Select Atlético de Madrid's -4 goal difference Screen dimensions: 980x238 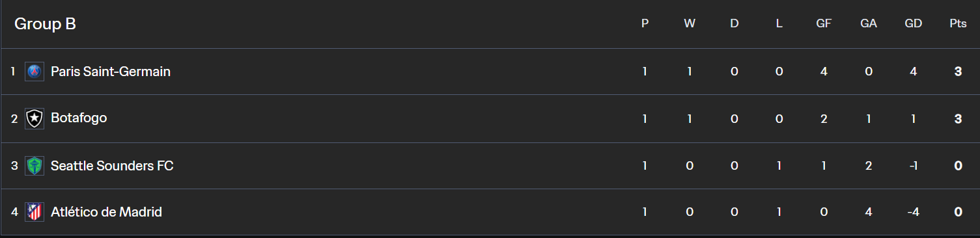point(914,212)
